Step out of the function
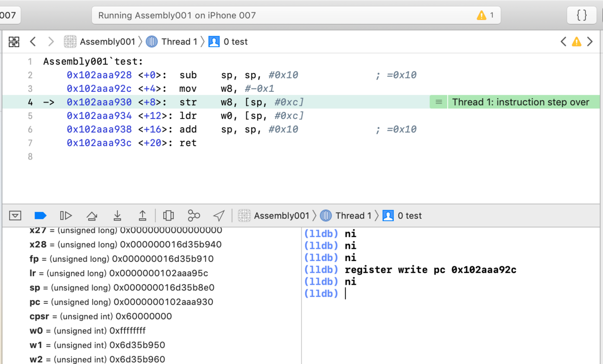 pyautogui.click(x=142, y=216)
